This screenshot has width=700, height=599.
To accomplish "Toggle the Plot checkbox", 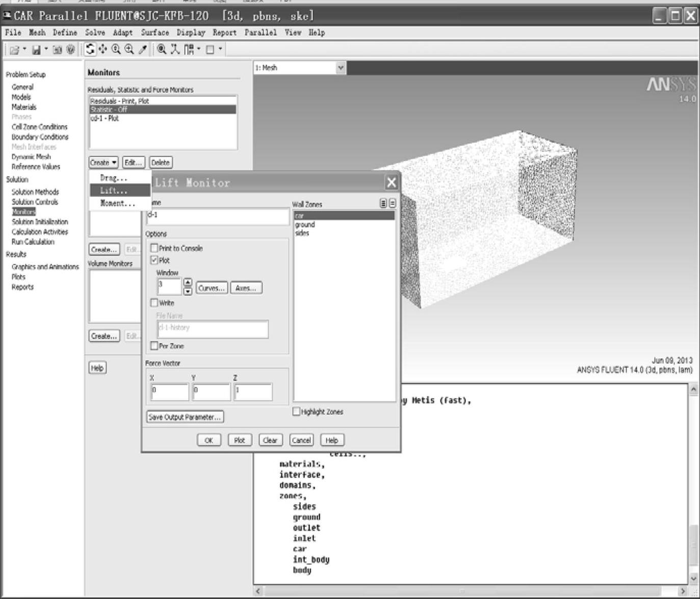I will (x=154, y=260).
